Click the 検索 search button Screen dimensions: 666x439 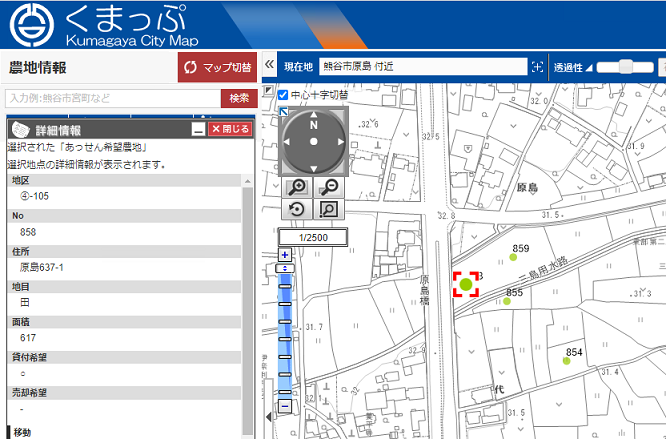(x=238, y=98)
